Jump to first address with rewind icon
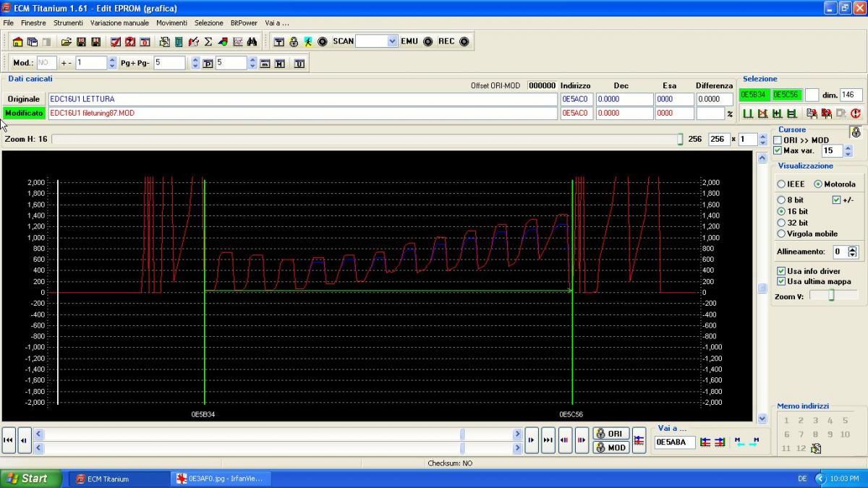Viewport: 868px width, 488px height. click(x=9, y=440)
